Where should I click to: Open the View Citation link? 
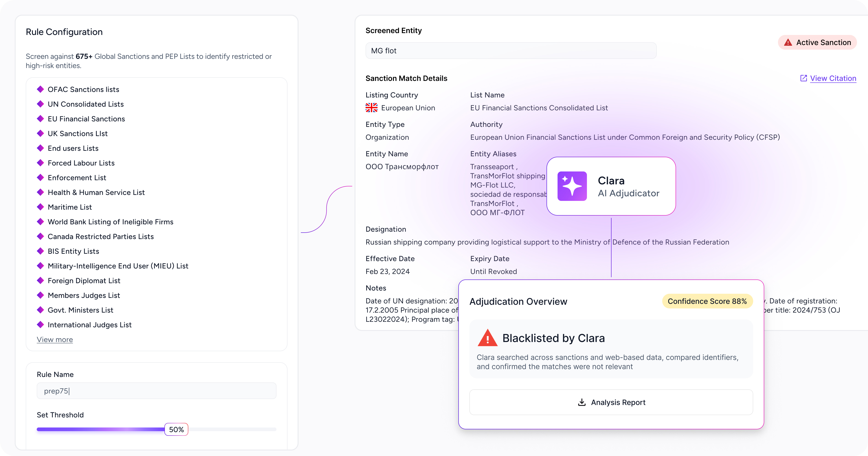(833, 78)
